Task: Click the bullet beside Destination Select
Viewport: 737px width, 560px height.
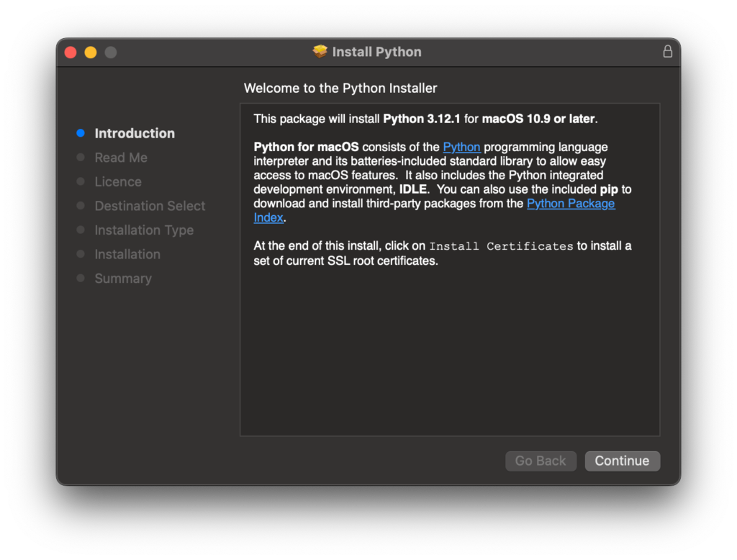Action: point(79,206)
